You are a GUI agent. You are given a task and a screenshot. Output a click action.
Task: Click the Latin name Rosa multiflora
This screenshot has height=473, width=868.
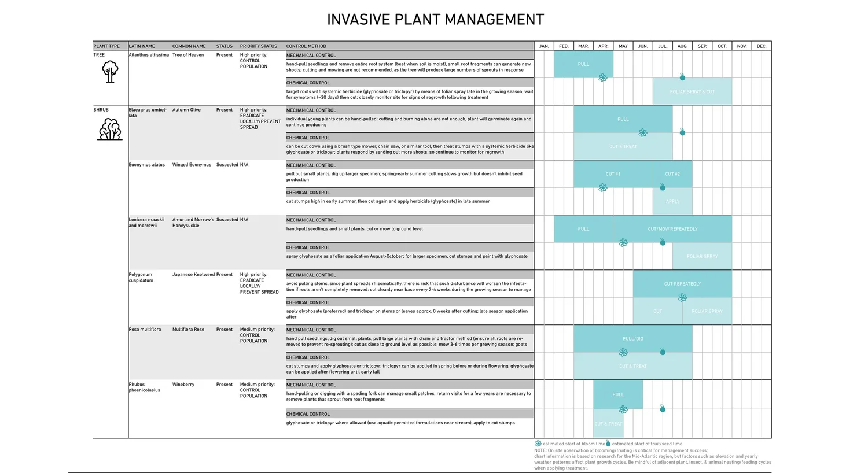(145, 330)
